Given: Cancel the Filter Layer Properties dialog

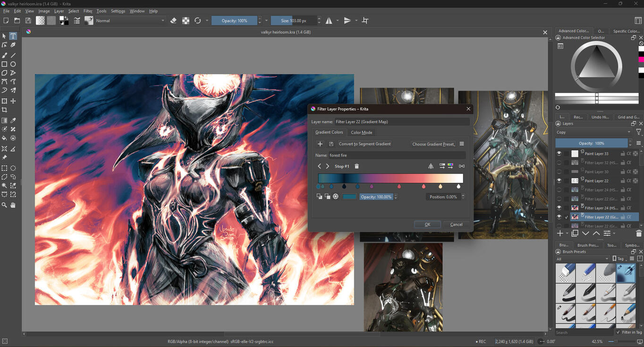Looking at the screenshot, I should click(456, 225).
